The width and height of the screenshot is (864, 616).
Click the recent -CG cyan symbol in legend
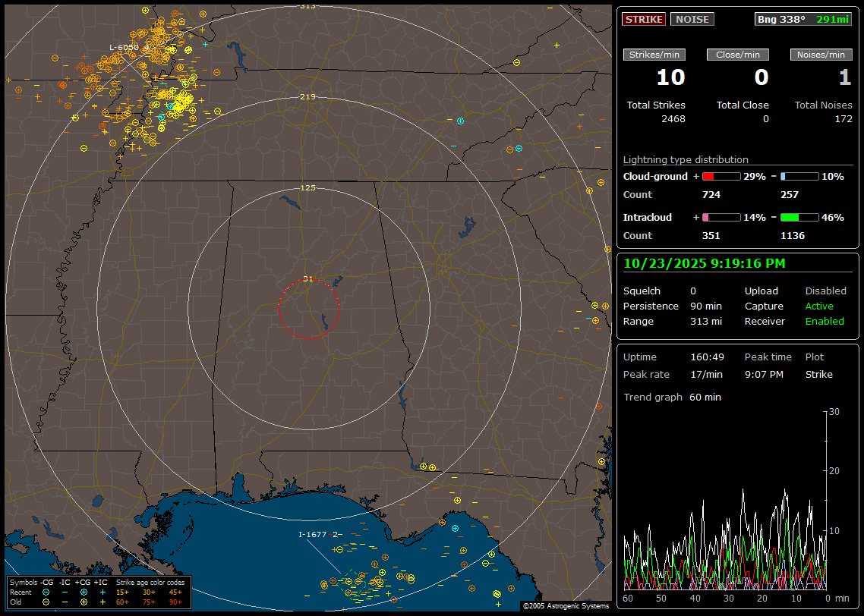pos(46,592)
